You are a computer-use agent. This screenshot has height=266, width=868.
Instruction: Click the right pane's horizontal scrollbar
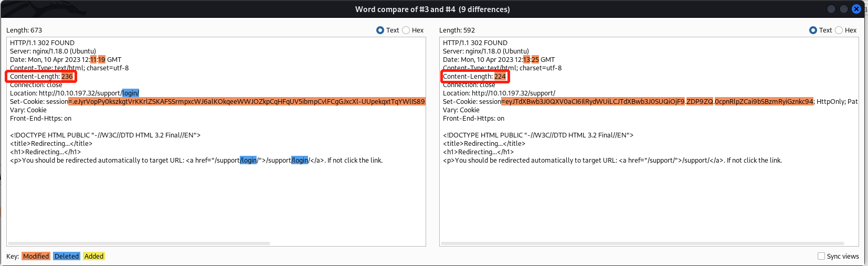point(642,243)
